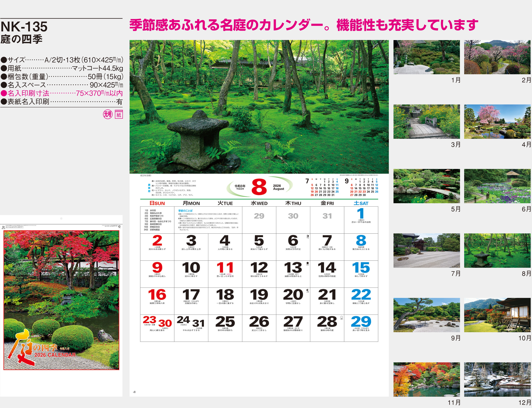The width and height of the screenshot is (532, 408).
Task: Click the new moon icon on day 13
Action: click(307, 263)
